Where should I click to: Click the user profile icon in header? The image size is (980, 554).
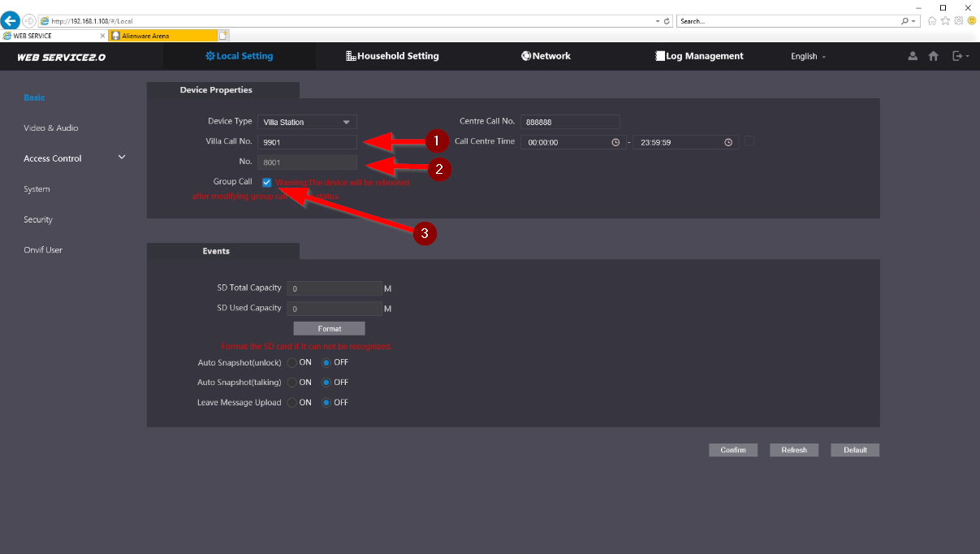913,56
